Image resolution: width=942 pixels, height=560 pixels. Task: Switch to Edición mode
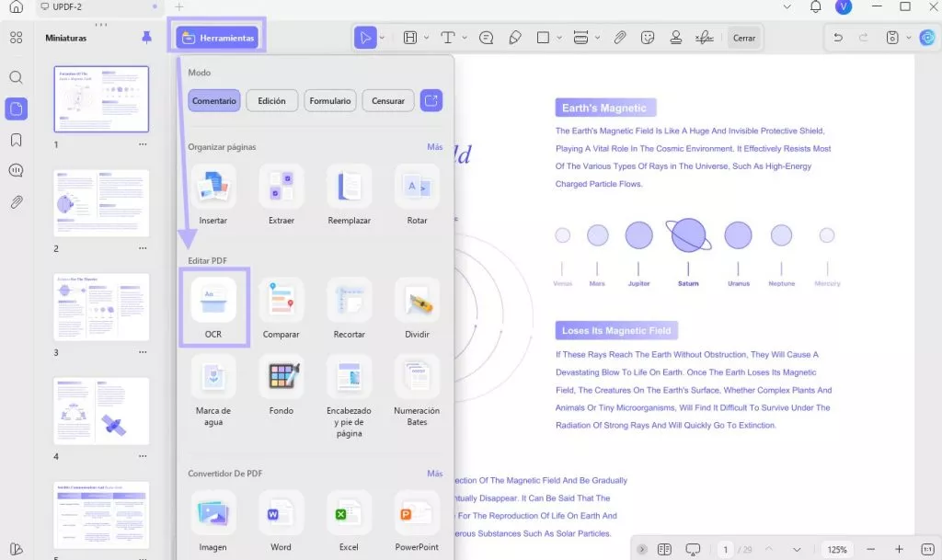[x=271, y=101]
